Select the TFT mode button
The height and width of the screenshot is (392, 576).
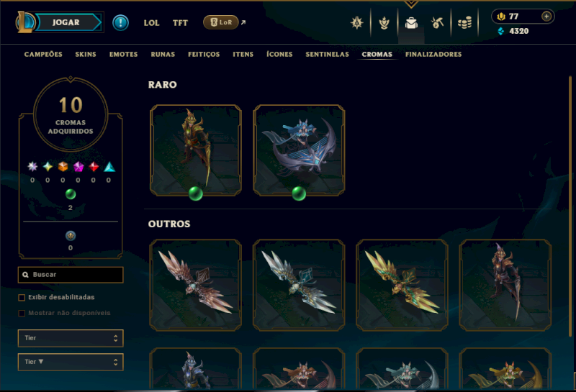pos(180,23)
